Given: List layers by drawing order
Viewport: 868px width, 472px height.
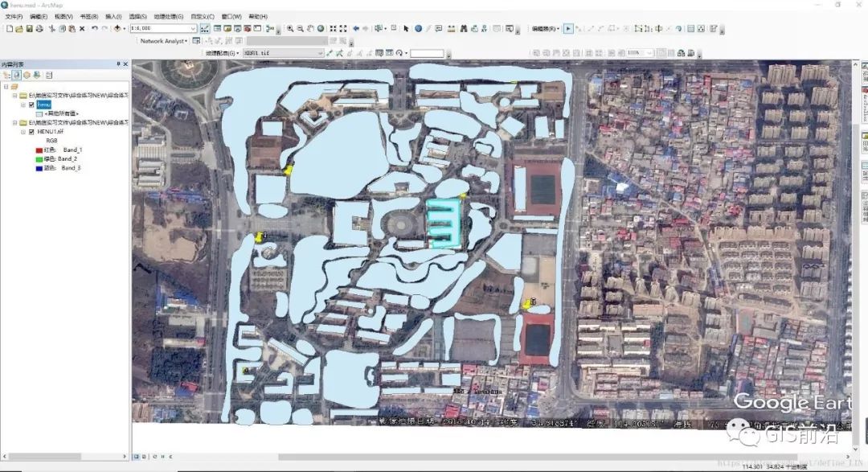Looking at the screenshot, I should 6,75.
